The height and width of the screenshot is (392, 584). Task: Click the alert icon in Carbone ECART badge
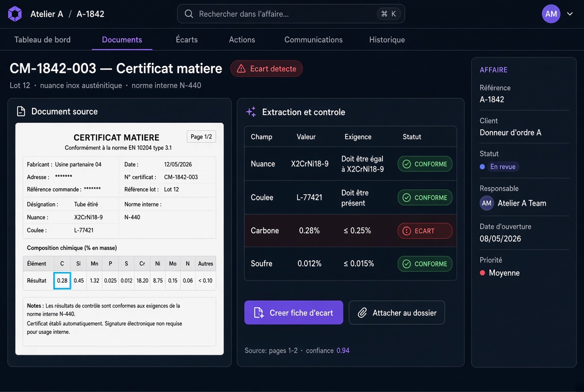pyautogui.click(x=406, y=230)
